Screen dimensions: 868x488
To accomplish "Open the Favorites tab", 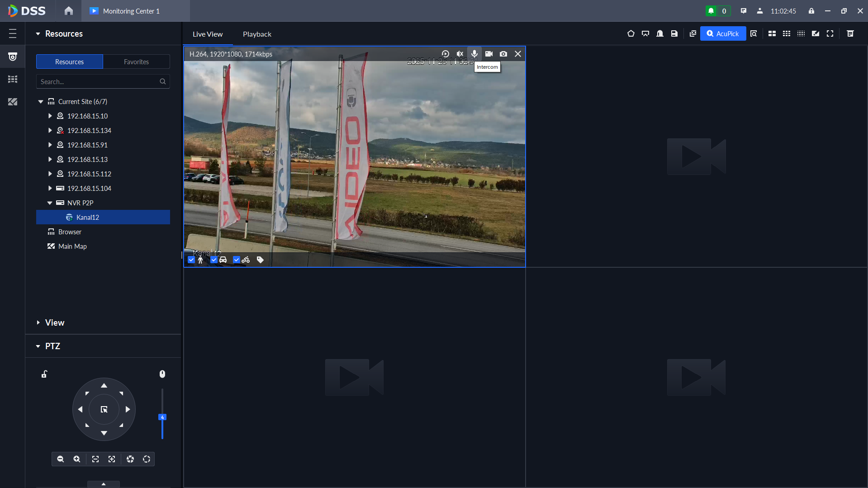I will [136, 62].
